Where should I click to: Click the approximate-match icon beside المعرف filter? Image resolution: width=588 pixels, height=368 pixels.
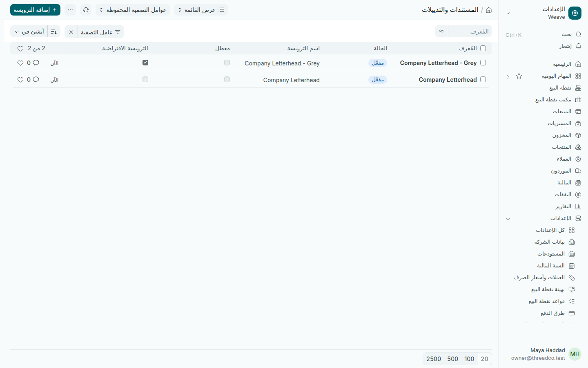[x=441, y=31]
